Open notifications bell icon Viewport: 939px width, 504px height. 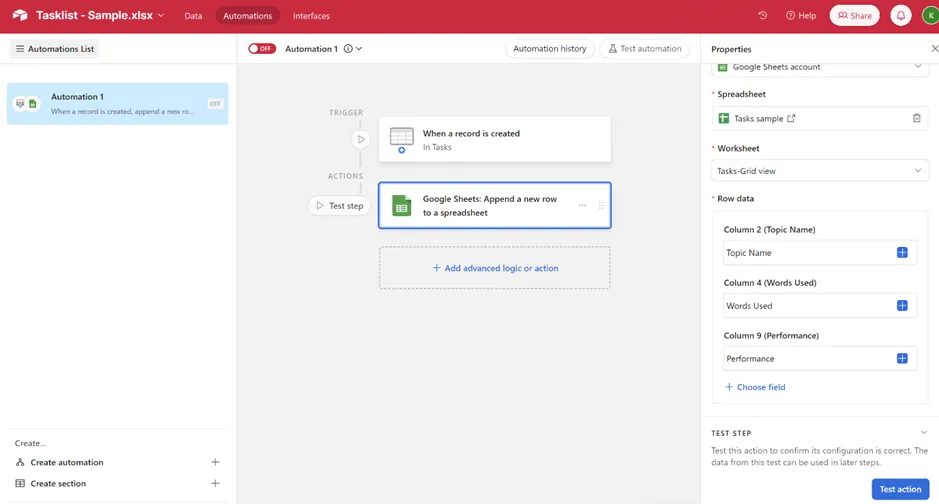point(901,16)
